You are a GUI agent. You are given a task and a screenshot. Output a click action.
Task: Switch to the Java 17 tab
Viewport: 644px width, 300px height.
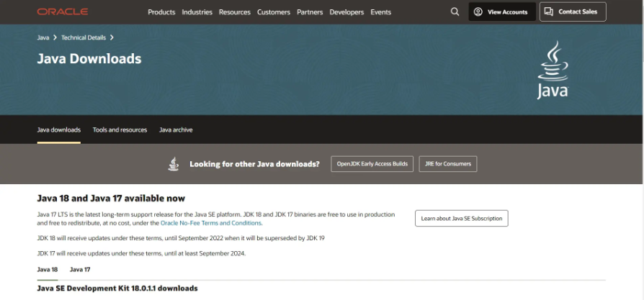(80, 270)
